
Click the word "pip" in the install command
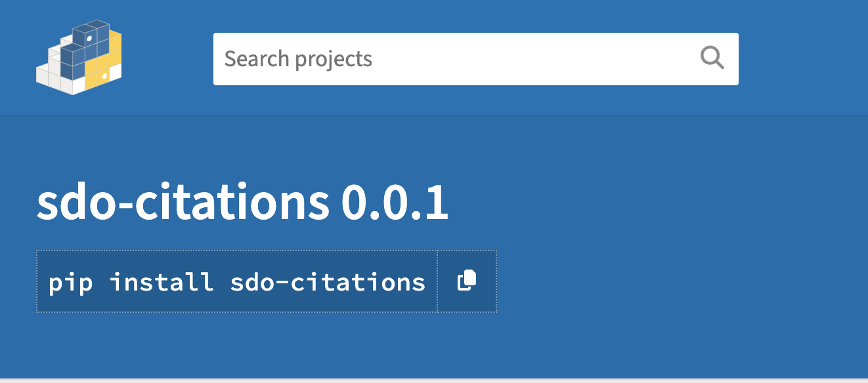70,283
